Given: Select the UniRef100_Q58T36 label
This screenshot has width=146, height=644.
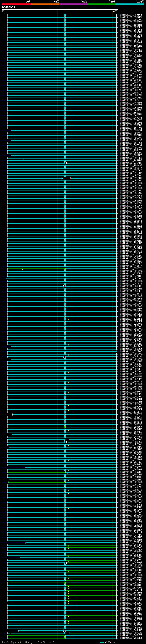Looking at the screenshot, I should coord(131,543).
